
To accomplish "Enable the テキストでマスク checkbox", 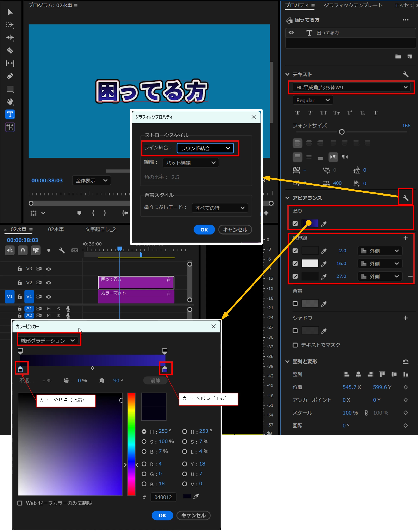I will (295, 345).
